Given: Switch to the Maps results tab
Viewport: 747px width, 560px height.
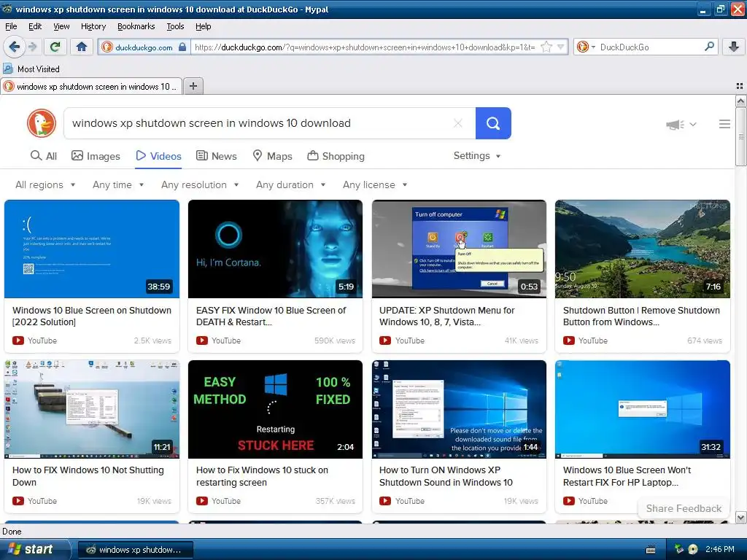Looking at the screenshot, I should pyautogui.click(x=273, y=156).
